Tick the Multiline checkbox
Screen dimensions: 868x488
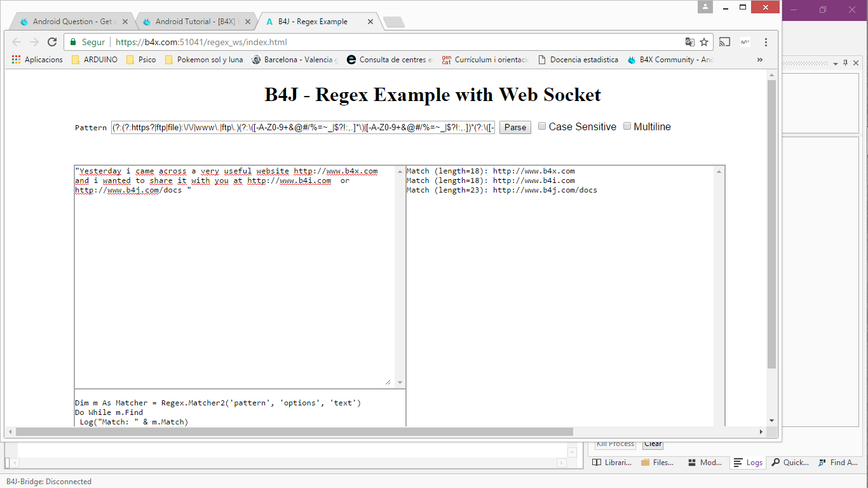coord(627,126)
